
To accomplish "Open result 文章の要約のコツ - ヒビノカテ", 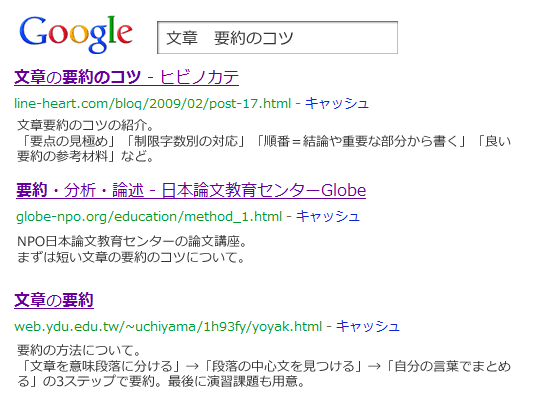I will point(127,77).
